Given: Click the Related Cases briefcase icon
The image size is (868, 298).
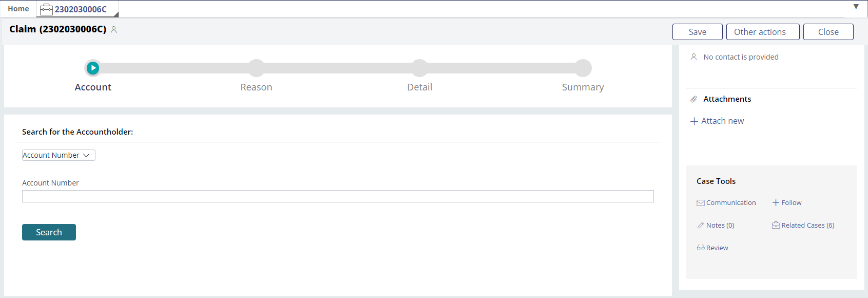Looking at the screenshot, I should click(x=776, y=225).
